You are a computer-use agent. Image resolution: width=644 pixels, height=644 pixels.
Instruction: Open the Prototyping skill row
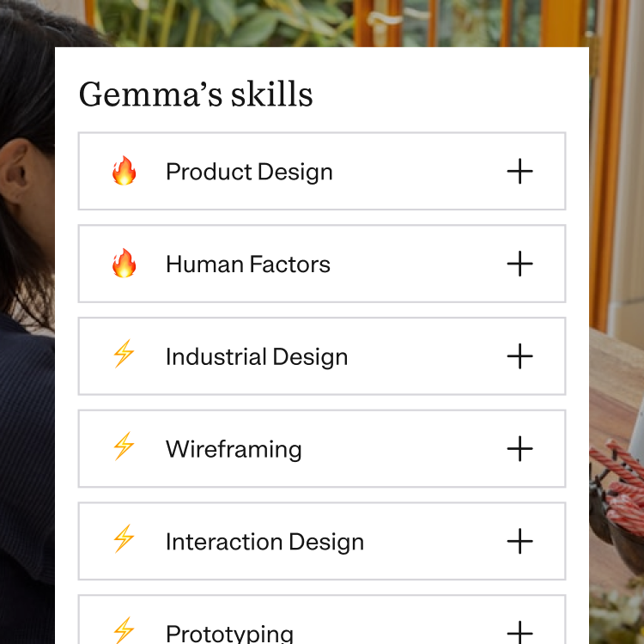(x=322, y=619)
